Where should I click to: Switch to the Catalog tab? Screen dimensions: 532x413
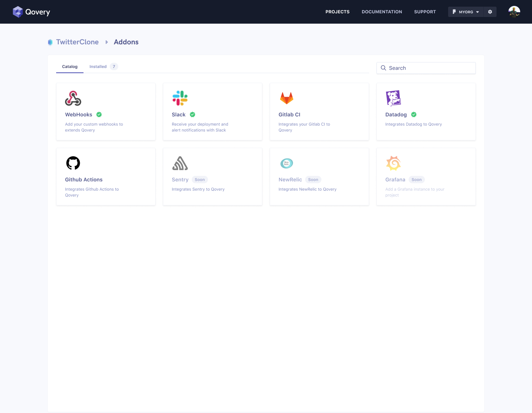pyautogui.click(x=70, y=66)
